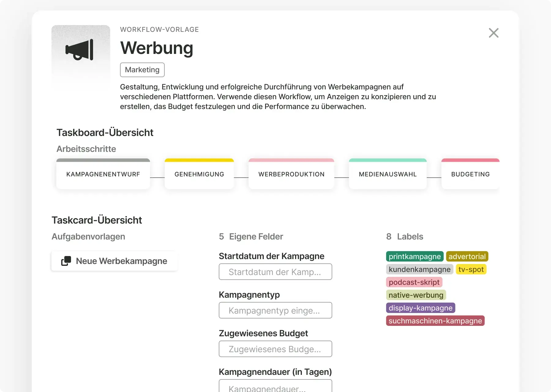Open the Medienauswahl step card
The width and height of the screenshot is (551, 392).
coord(388,174)
